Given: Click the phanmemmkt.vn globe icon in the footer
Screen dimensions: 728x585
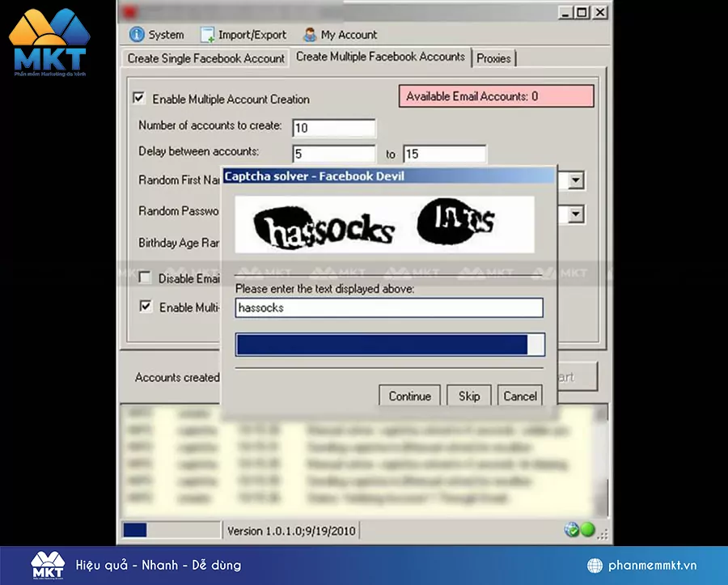Looking at the screenshot, I should (594, 565).
